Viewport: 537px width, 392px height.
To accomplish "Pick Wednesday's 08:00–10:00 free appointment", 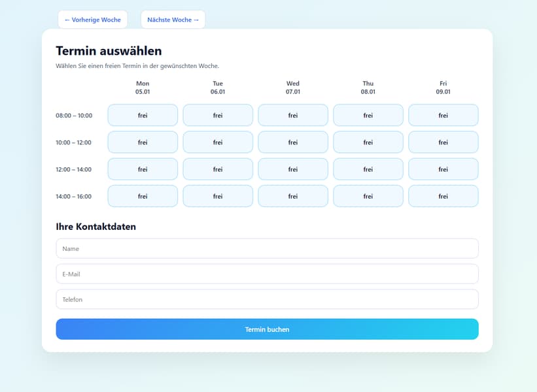I will tap(293, 115).
